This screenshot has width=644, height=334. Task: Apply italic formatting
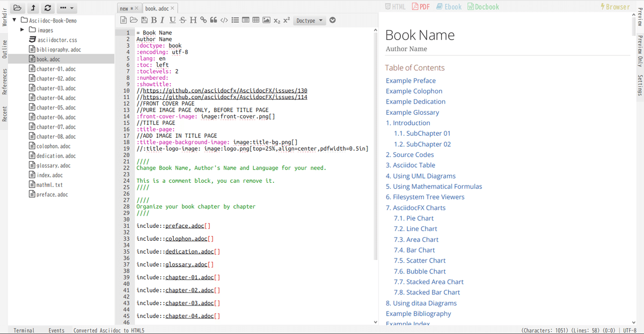click(163, 20)
